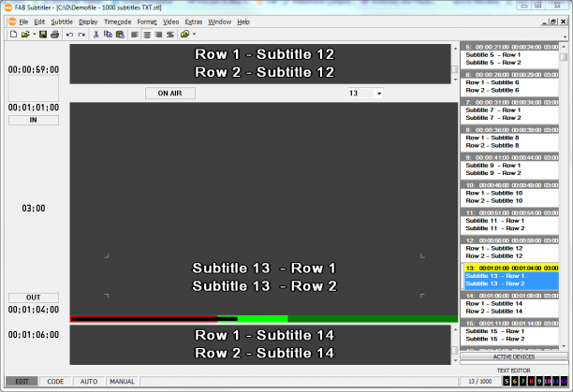The height and width of the screenshot is (392, 573).
Task: Open the Edit menu
Action: (x=39, y=22)
